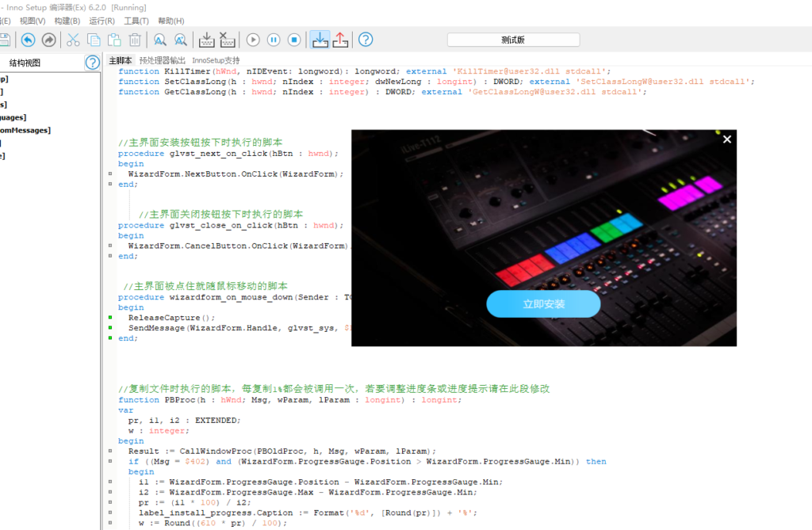The height and width of the screenshot is (530, 812).
Task: Cut selection with the scissors icon
Action: pos(73,40)
